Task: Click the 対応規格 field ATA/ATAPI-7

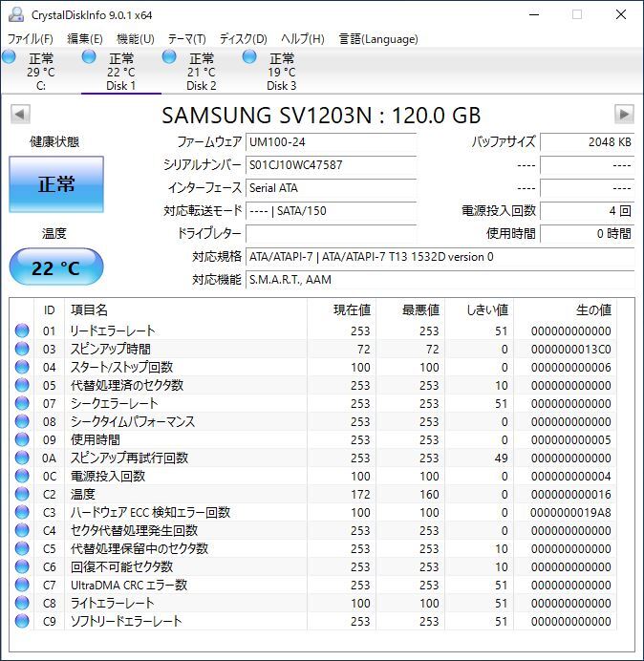Action: [440, 256]
